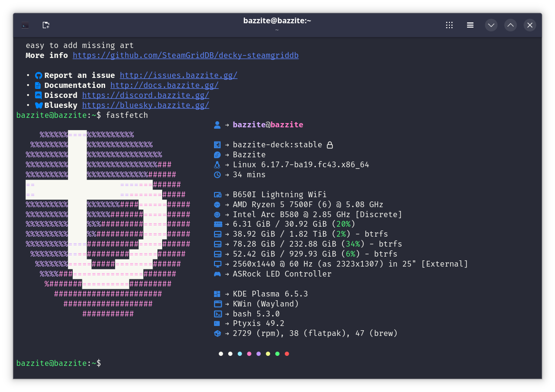Screen dimensions: 555x392
Task: Click the disk icon beside 52.42 GiB
Action: 218,254
